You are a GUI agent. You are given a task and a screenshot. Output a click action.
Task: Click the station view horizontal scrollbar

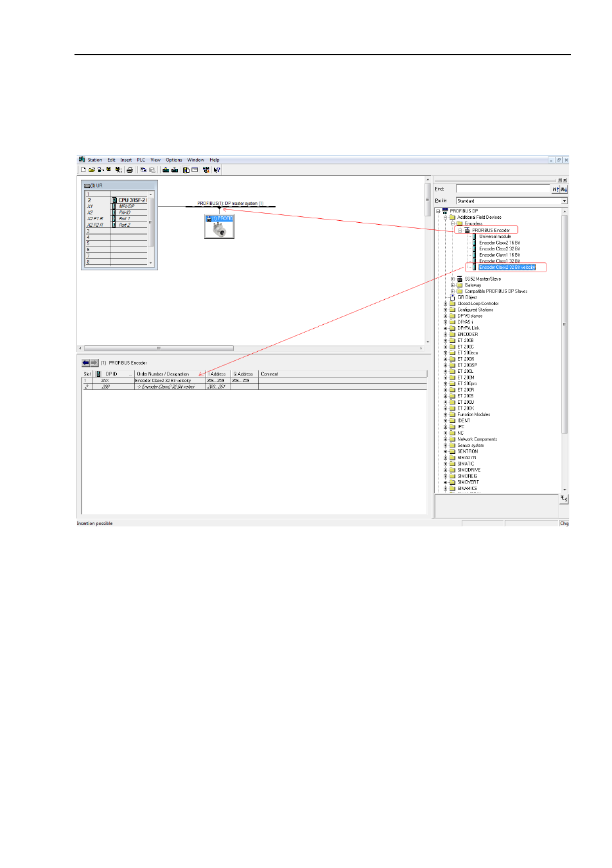point(251,349)
